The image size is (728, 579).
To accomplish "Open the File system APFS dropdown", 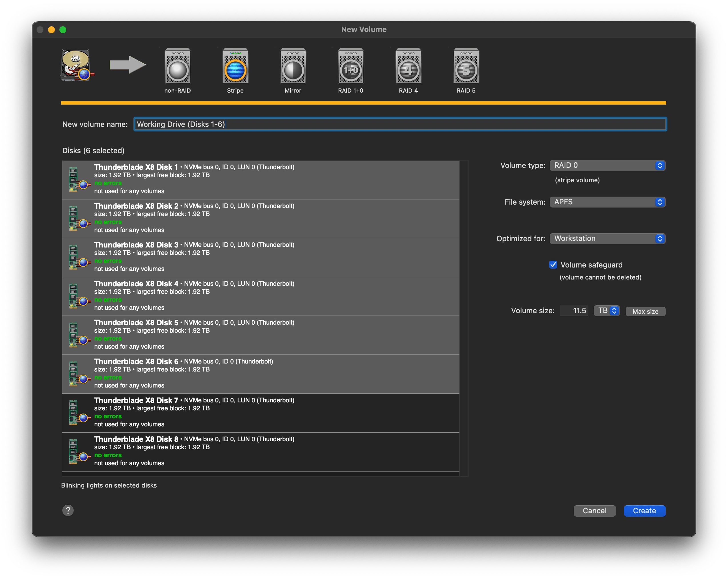I will click(607, 202).
